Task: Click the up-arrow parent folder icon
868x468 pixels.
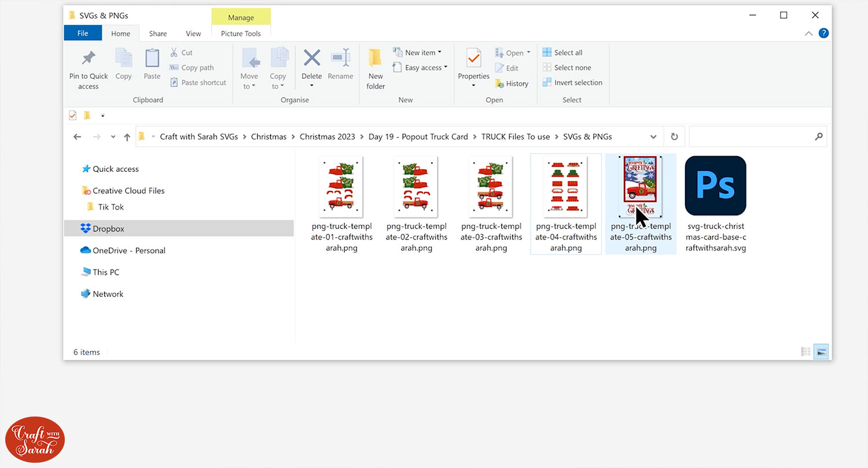Action: pyautogui.click(x=127, y=137)
